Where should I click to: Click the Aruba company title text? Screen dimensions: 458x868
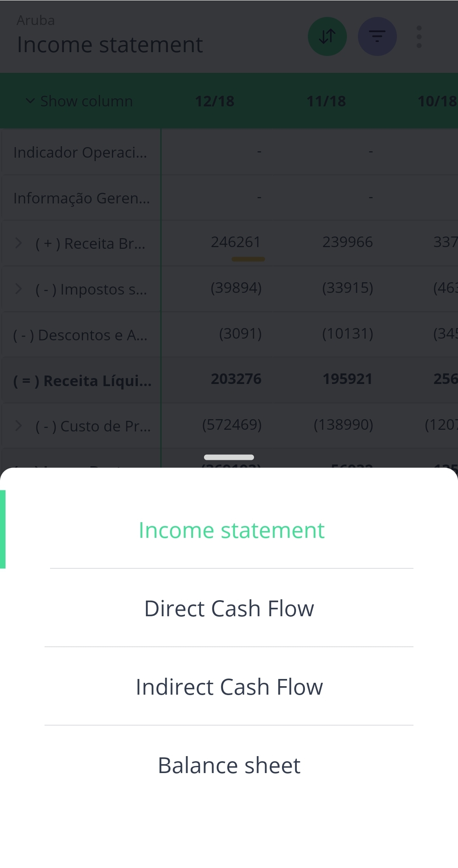tap(36, 20)
